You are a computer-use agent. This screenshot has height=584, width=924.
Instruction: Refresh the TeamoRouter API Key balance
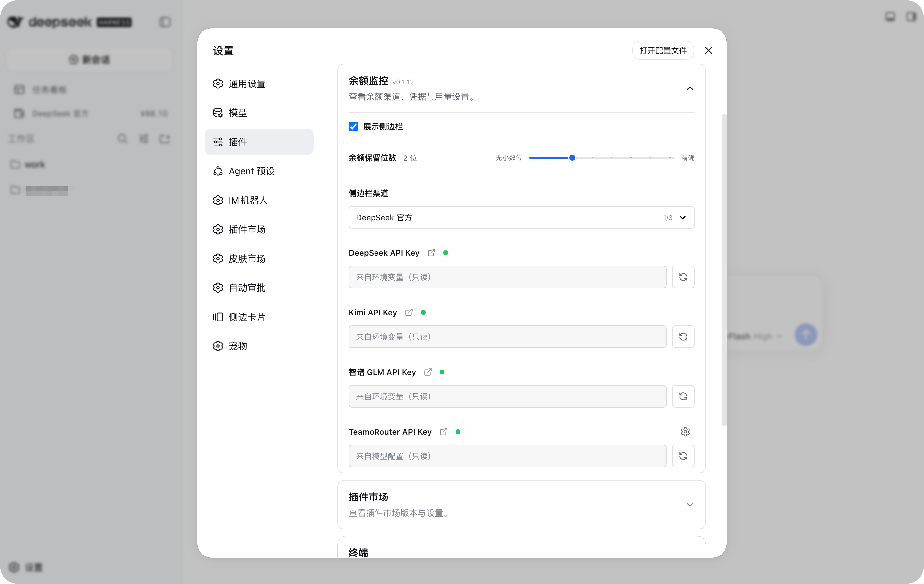[683, 456]
